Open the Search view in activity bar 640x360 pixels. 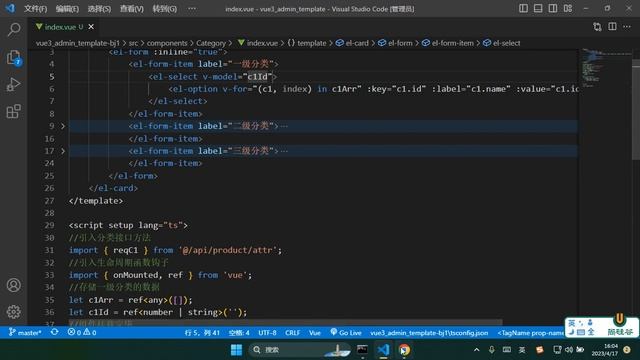[14, 29]
